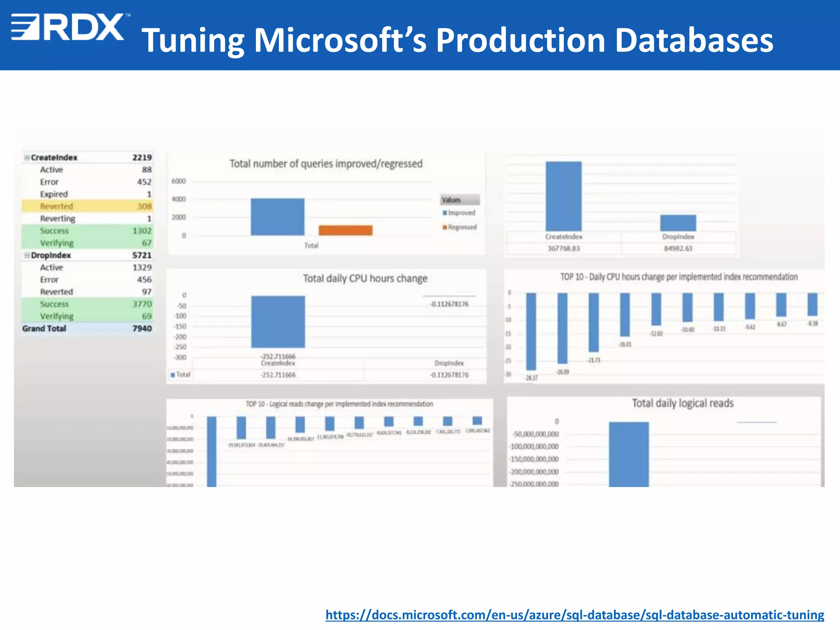Image resolution: width=840 pixels, height=630 pixels.
Task: Select the DropIndex Error value 456
Action: point(144,279)
